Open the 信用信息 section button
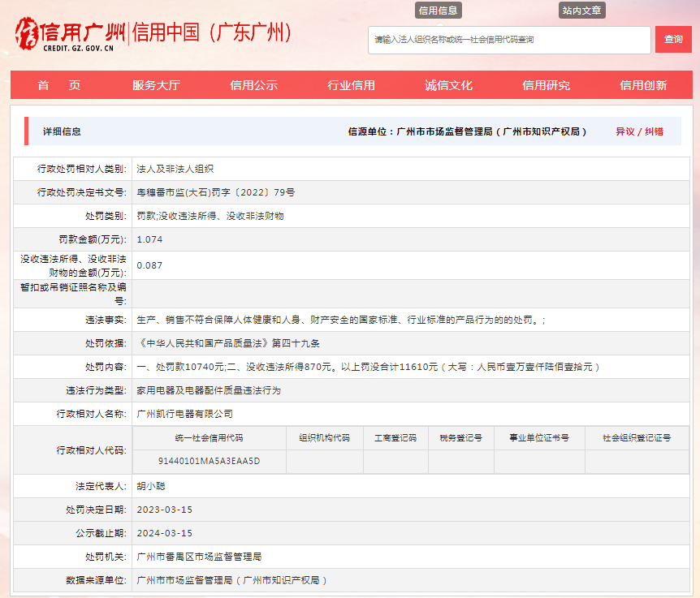This screenshot has width=700, height=598. point(440,11)
